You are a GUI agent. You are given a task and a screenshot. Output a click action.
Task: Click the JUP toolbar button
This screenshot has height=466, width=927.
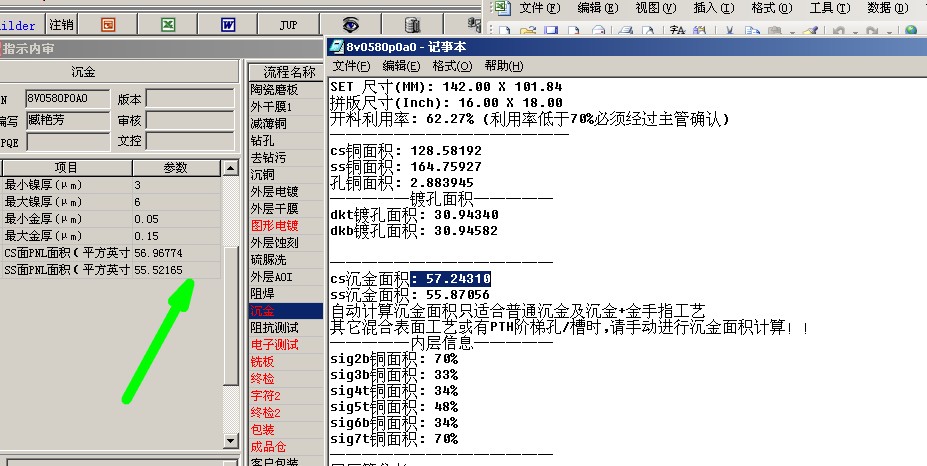289,25
